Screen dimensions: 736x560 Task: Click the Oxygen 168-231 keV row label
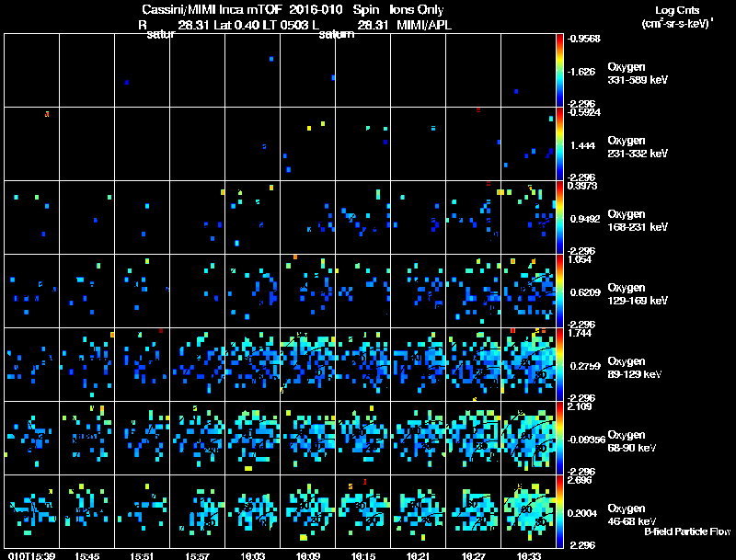(x=638, y=221)
